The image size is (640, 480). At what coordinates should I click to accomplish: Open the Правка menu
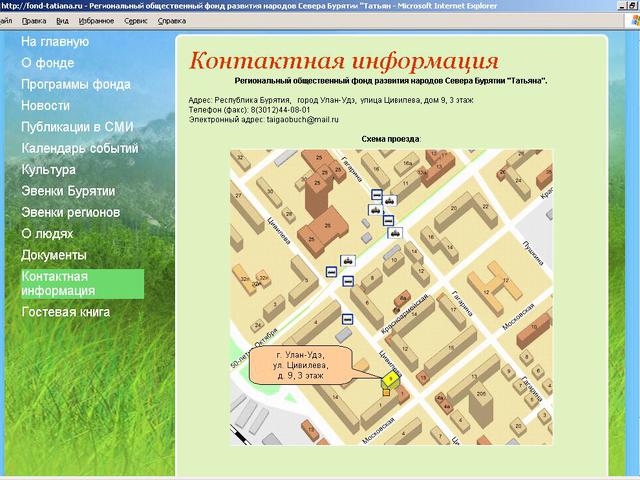34,21
